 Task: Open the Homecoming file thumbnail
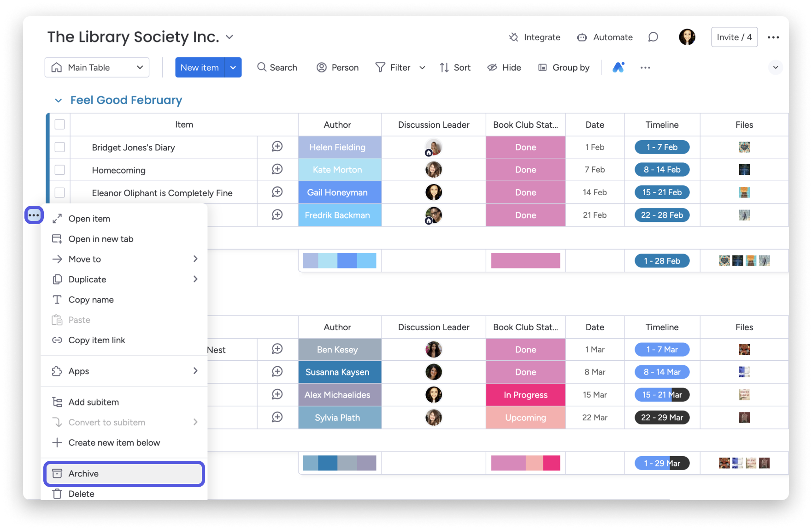pyautogui.click(x=744, y=170)
